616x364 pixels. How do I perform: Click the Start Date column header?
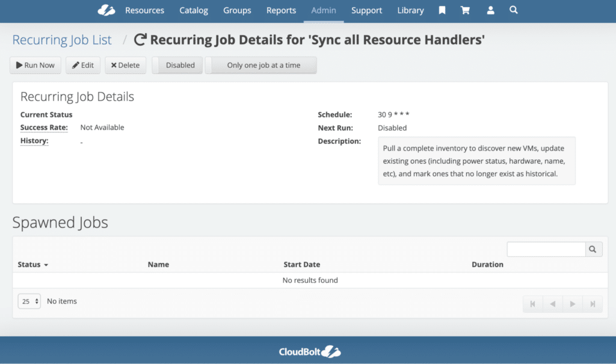coord(302,265)
